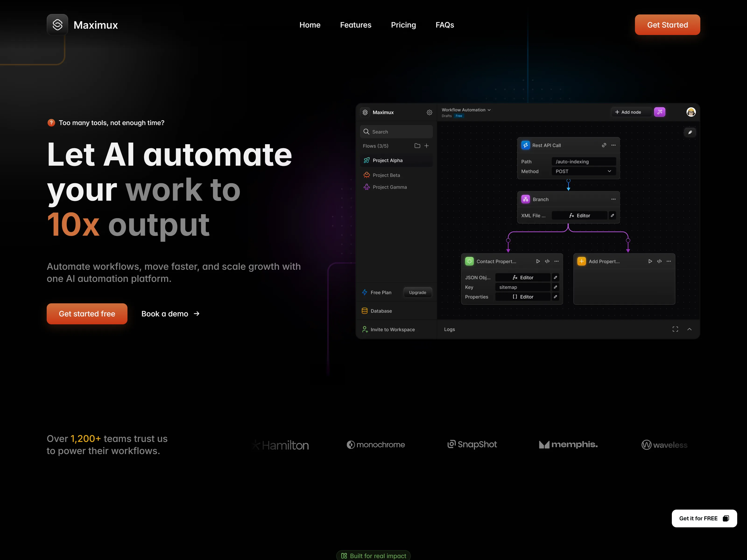Open the settings gear in Maximux sidebar
The width and height of the screenshot is (747, 560).
429,112
